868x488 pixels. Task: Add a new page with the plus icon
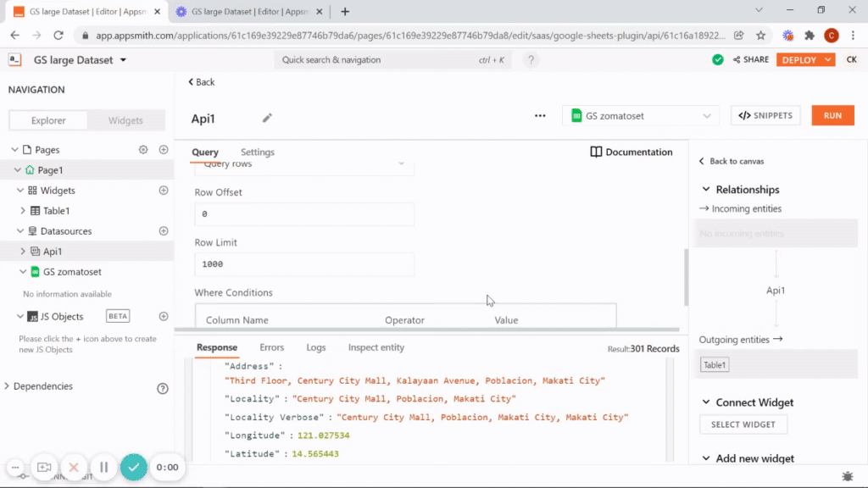click(164, 150)
